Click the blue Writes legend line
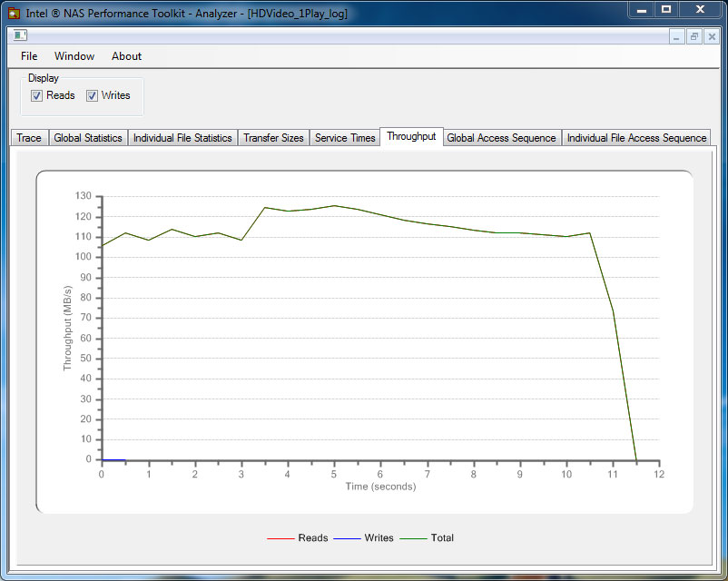728x581 pixels. [348, 538]
